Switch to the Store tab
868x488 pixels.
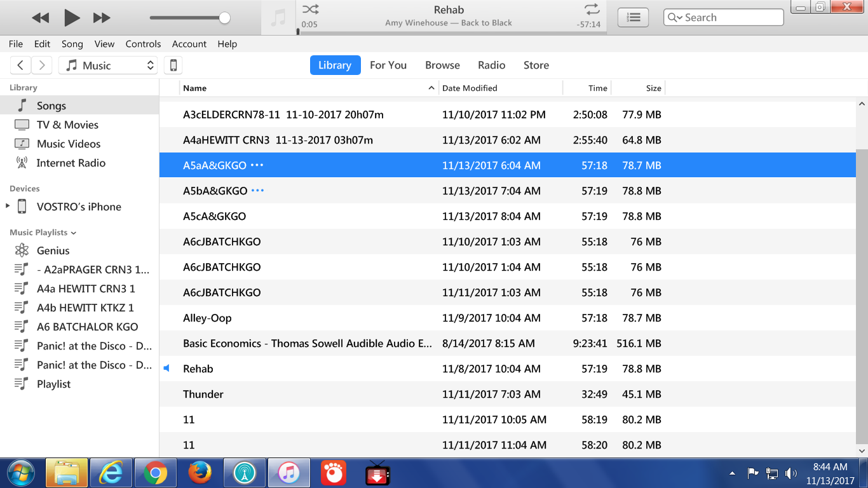click(x=536, y=65)
